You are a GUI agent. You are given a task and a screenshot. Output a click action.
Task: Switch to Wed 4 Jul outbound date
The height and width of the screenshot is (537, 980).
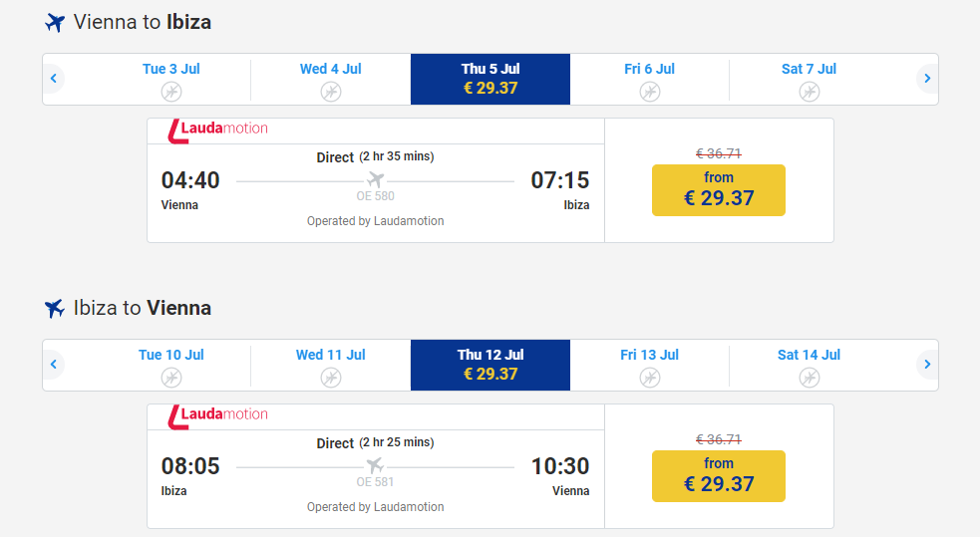pyautogui.click(x=331, y=79)
